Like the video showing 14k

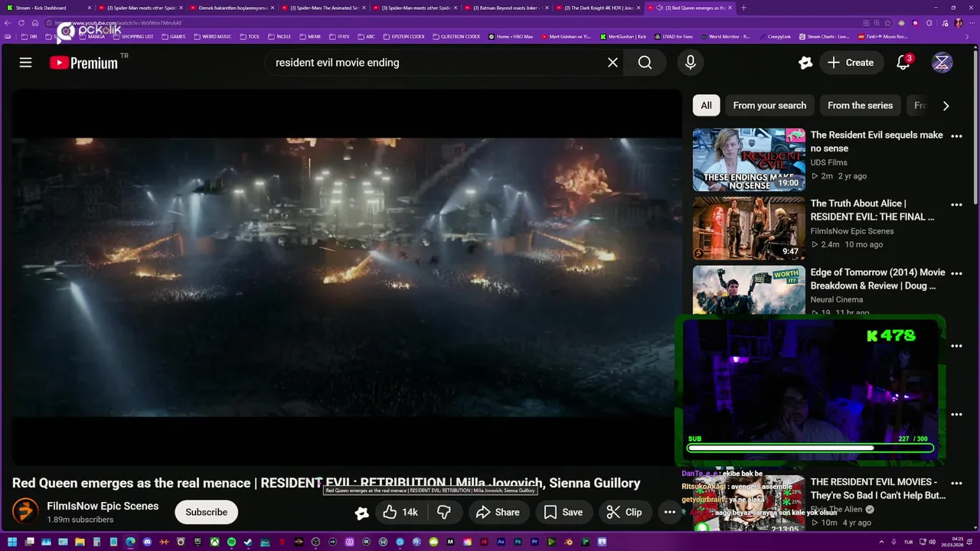401,512
